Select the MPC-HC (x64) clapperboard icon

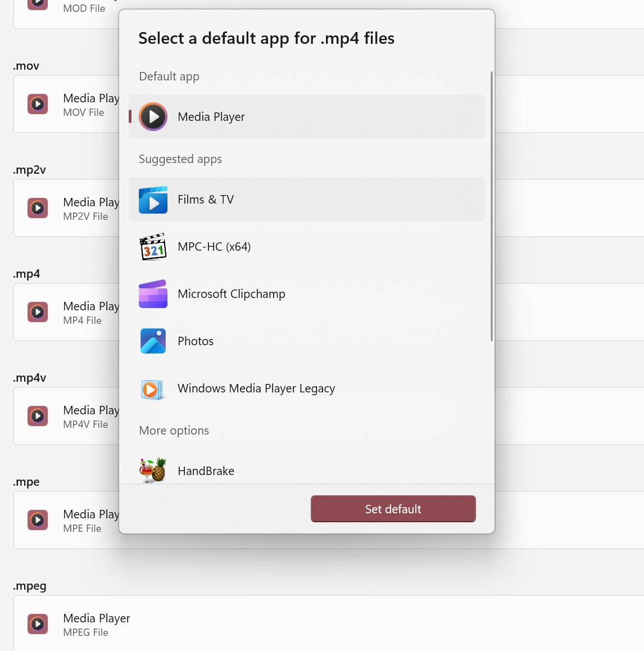[x=153, y=246]
